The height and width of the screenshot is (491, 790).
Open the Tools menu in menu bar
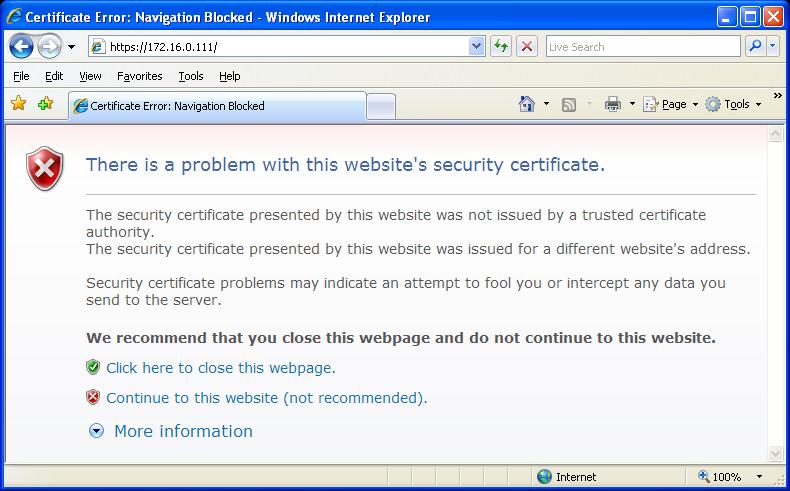click(191, 76)
